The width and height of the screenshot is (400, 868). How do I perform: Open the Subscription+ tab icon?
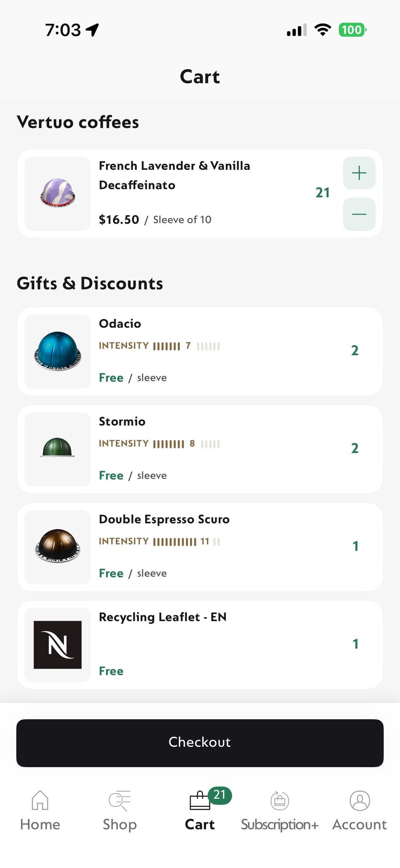tap(280, 801)
